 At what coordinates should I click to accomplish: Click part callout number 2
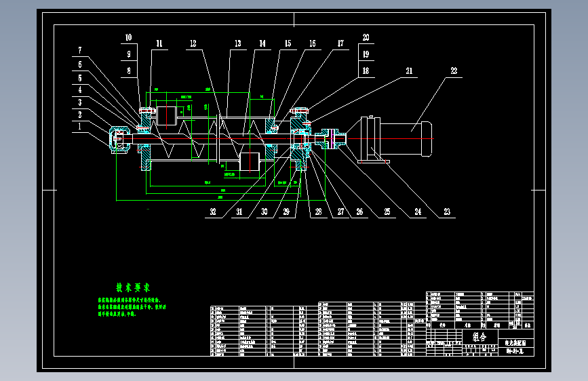tap(80, 115)
